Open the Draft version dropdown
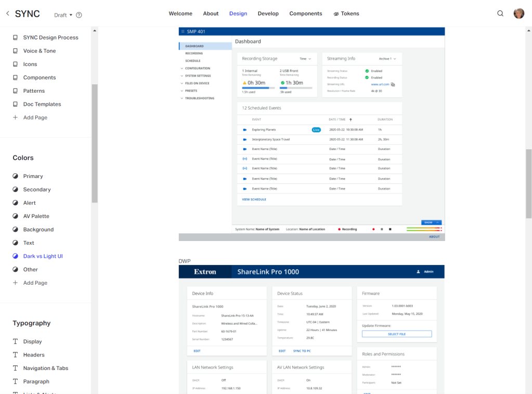Image resolution: width=532 pixels, height=394 pixels. (63, 15)
